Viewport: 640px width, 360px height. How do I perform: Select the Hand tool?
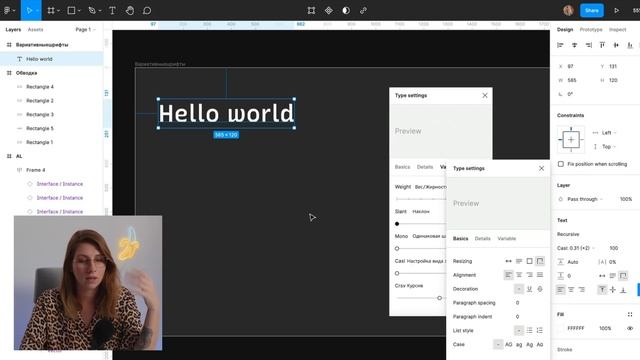(130, 10)
